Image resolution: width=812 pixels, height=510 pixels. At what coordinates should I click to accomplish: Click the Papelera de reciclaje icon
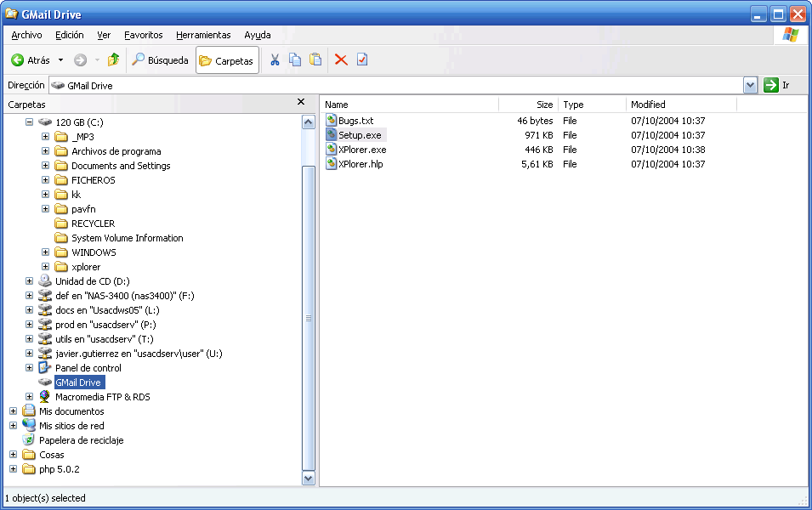[x=29, y=440]
